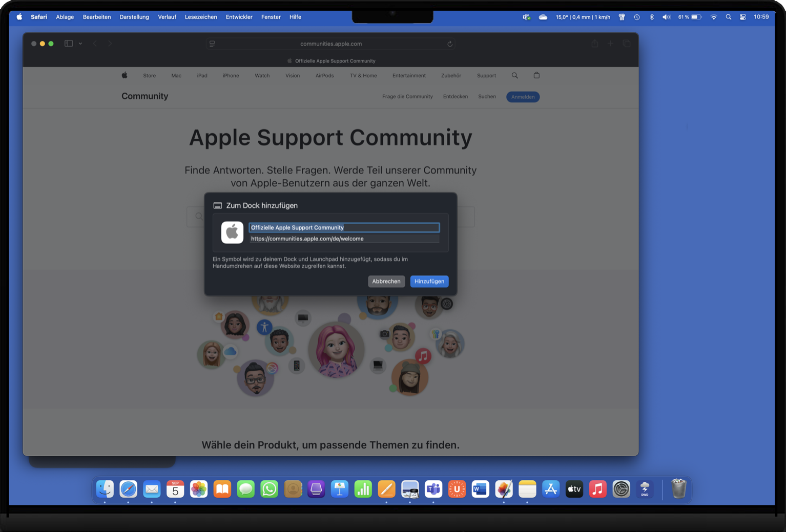The width and height of the screenshot is (786, 532).
Task: Click the web app name text field
Action: [x=344, y=227]
